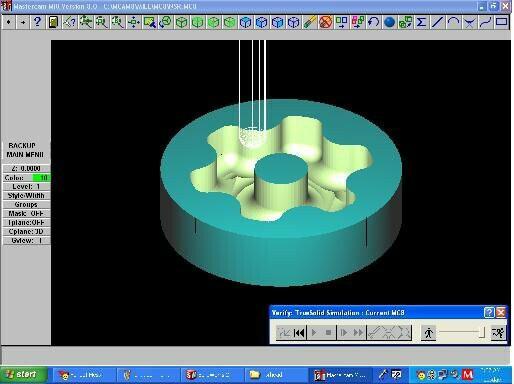Go to MAIN MENU

25,154
